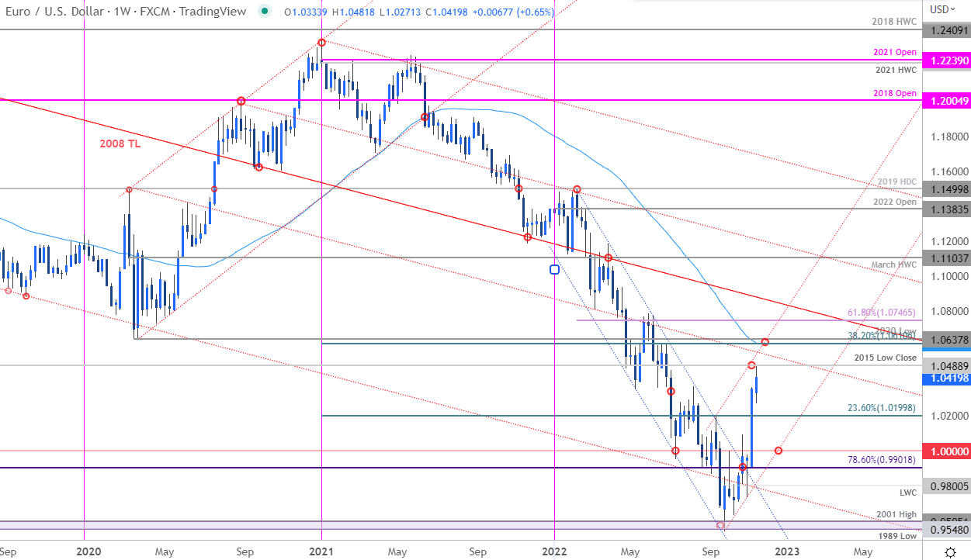This screenshot has width=971, height=560.
Task: Select red circle marker below 1.04889 level
Action: click(x=751, y=365)
